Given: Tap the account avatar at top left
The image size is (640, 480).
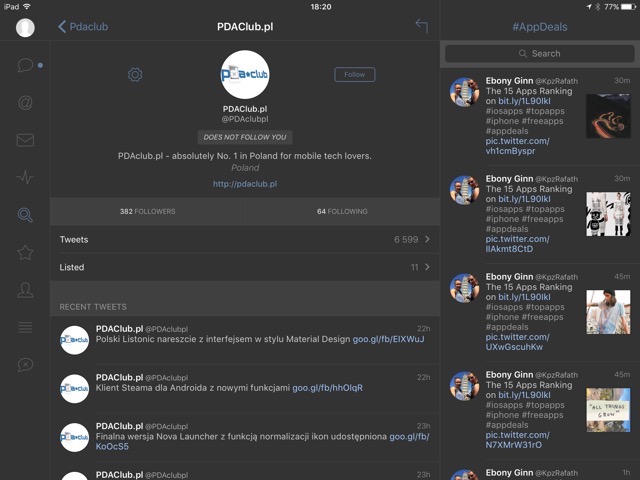Looking at the screenshot, I should pyautogui.click(x=25, y=27).
